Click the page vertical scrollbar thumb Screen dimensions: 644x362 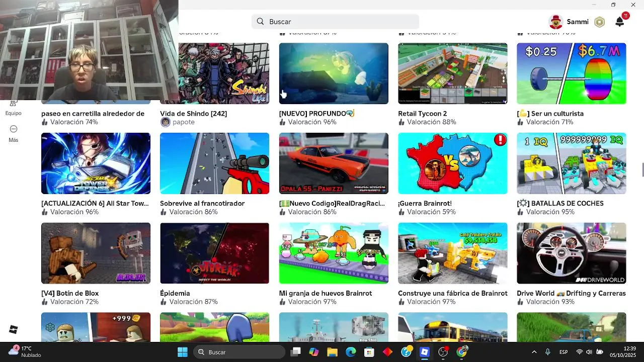(642, 170)
